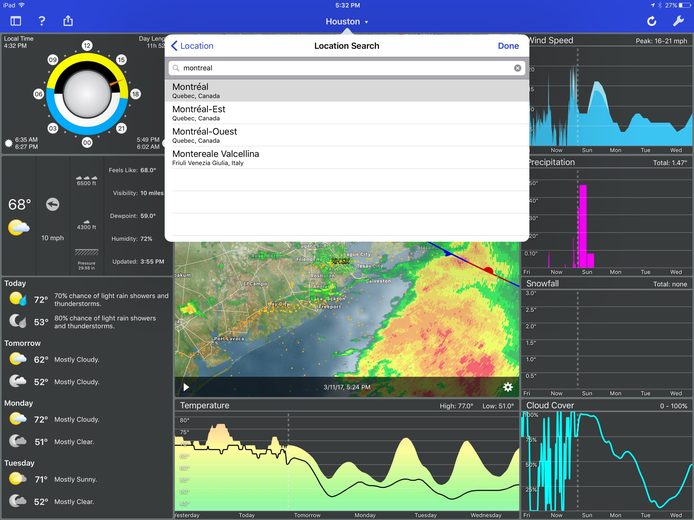Toggle the sidebar panel icon

[x=16, y=21]
